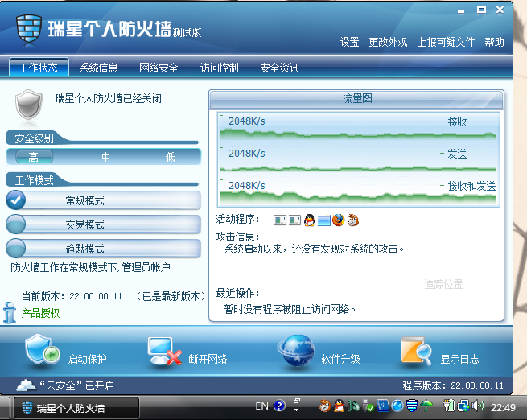Image resolution: width=527 pixels, height=420 pixels.
Task: Switch to the 访问控制 tab
Action: 219,68
